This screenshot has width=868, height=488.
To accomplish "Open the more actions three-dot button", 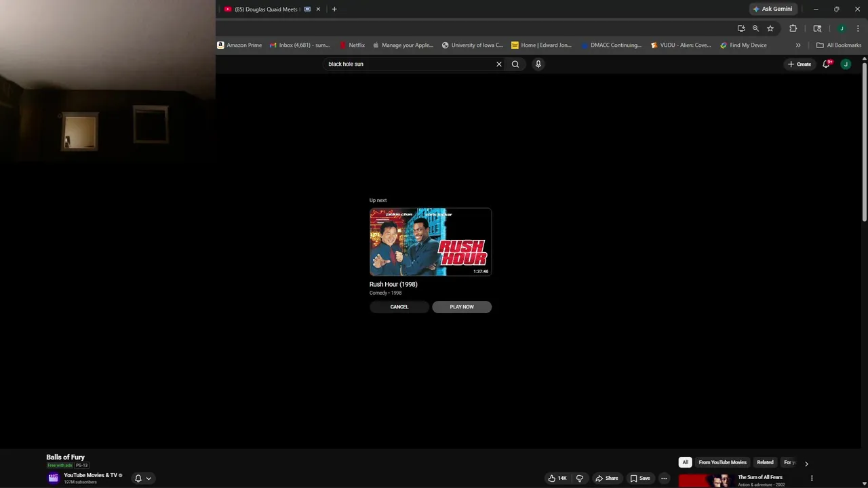I will click(664, 479).
